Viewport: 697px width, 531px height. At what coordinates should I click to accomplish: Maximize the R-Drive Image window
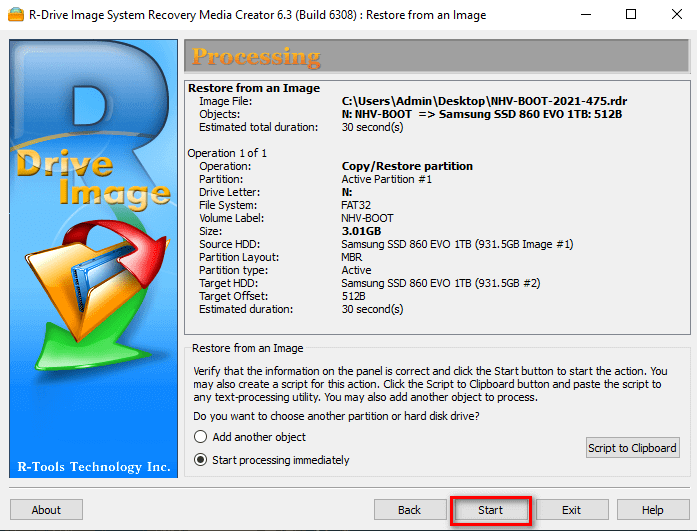630,15
